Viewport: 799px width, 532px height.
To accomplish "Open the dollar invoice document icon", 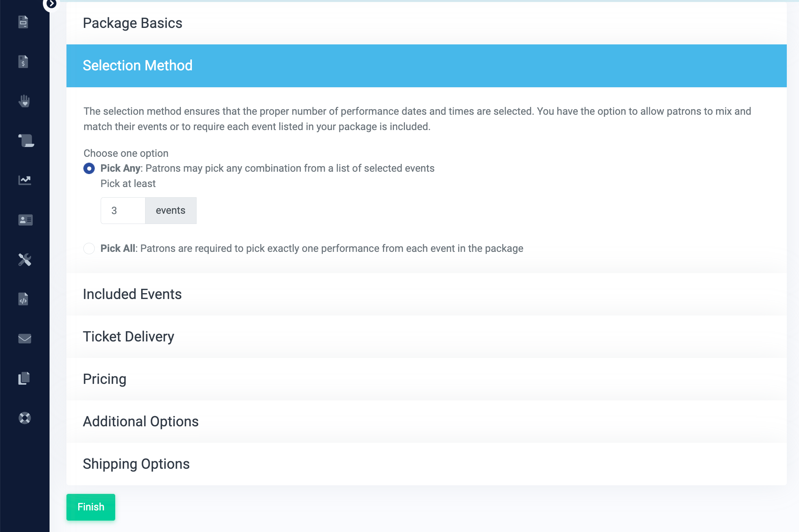I will (24, 62).
